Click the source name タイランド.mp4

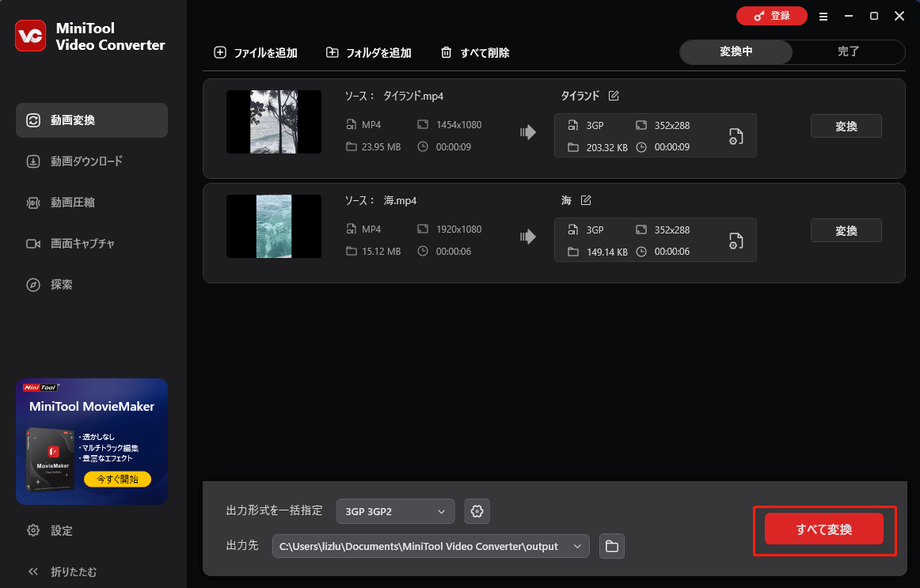point(413,96)
